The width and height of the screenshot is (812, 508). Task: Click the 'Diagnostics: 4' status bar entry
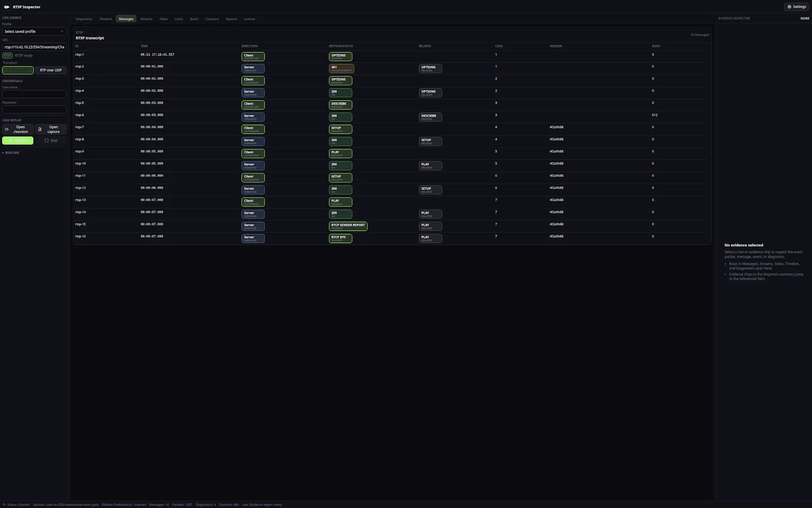[206, 504]
